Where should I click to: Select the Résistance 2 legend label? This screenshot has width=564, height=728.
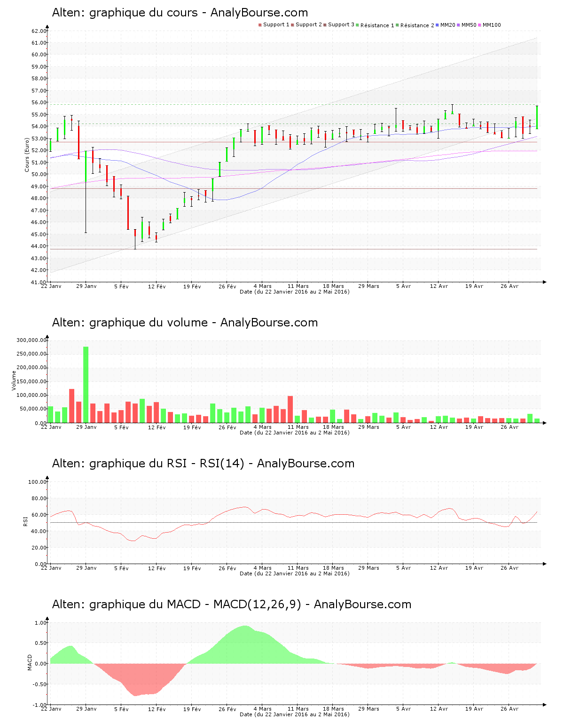pos(417,25)
